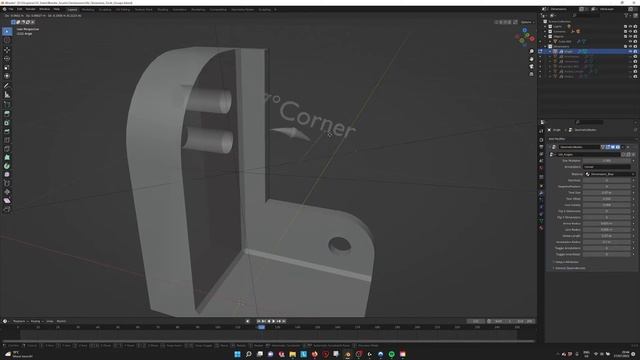The width and height of the screenshot is (640, 360).
Task: Select the Scale tool
Action: point(7,67)
